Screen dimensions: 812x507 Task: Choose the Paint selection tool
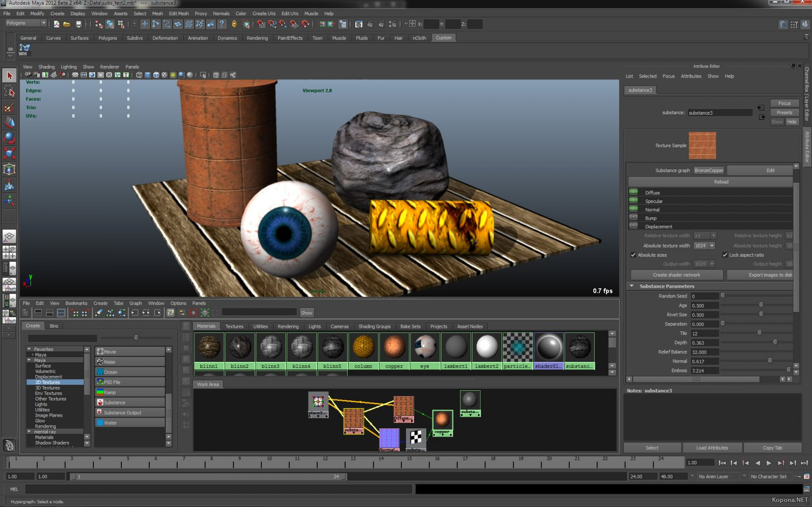[9, 107]
